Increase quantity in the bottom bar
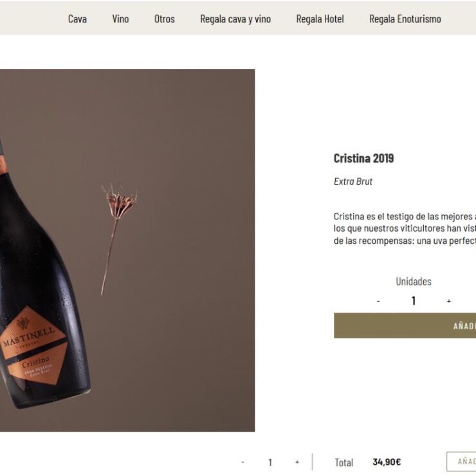This screenshot has width=476, height=476. (x=297, y=462)
